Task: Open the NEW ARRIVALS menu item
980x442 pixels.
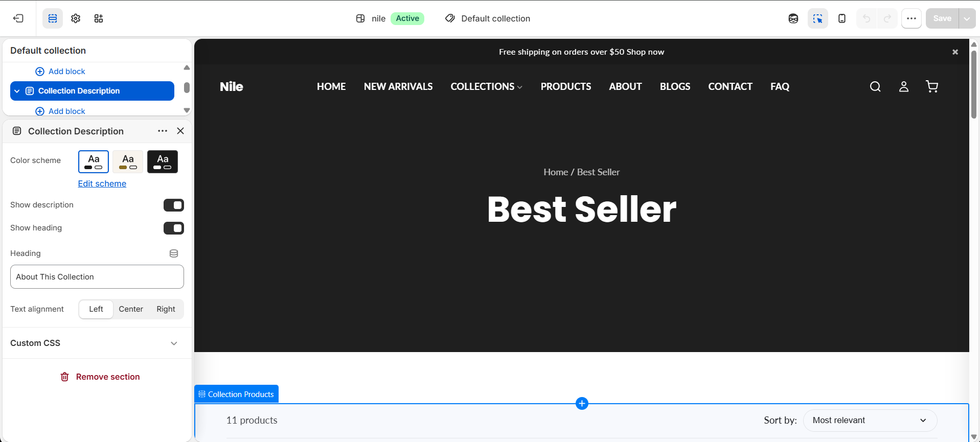Action: point(398,87)
